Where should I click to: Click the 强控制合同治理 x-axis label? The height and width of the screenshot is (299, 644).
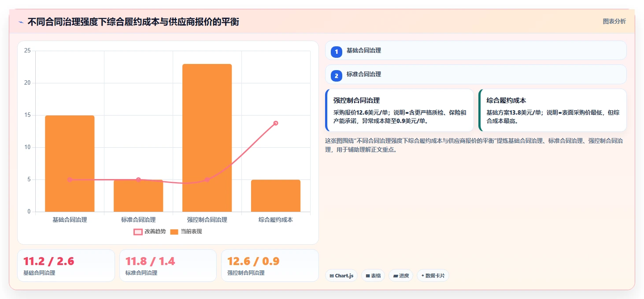pos(207,220)
